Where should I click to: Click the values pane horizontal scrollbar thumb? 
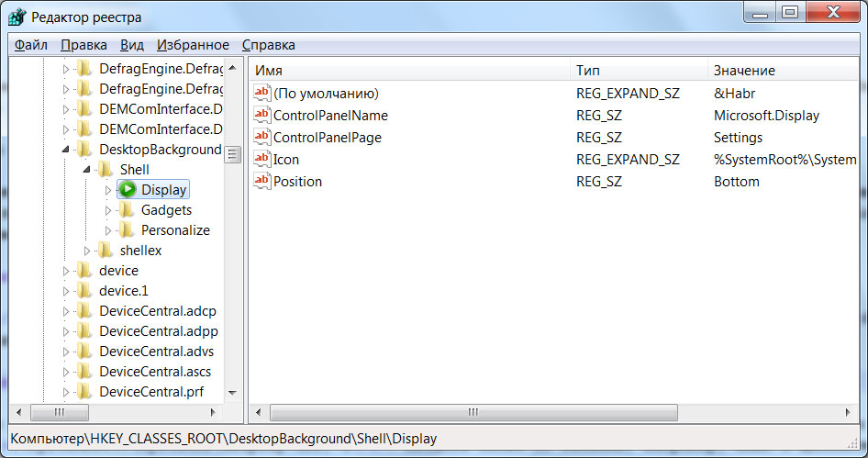pyautogui.click(x=473, y=413)
